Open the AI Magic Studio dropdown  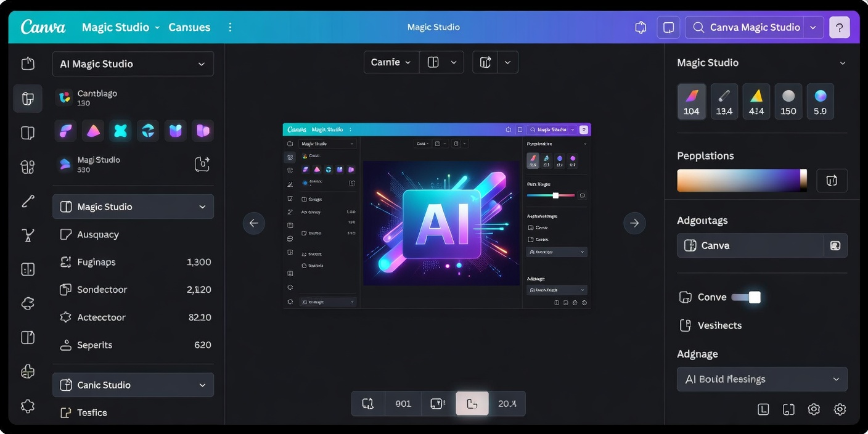pos(133,64)
